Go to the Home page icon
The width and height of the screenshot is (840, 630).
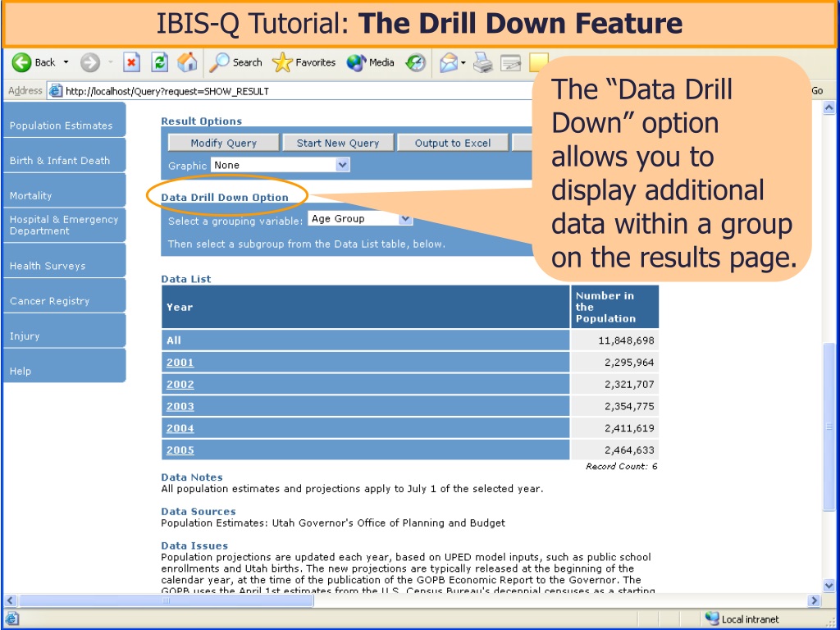coord(187,62)
